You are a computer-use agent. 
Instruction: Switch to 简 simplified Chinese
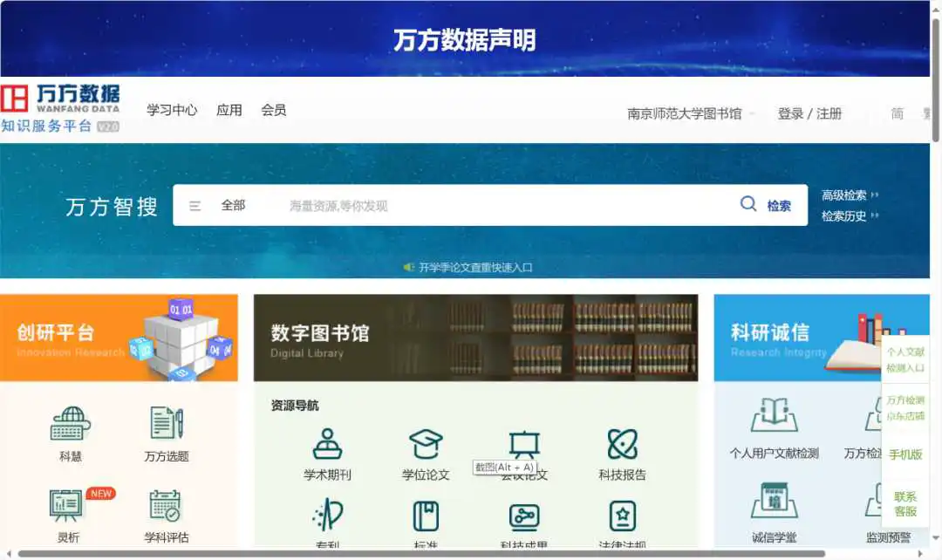(897, 113)
